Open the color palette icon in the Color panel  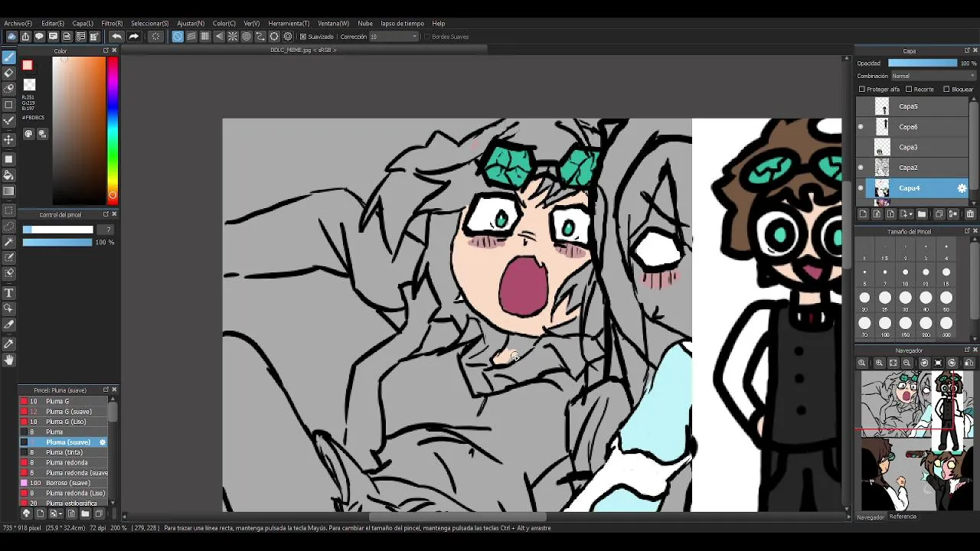pos(29,134)
